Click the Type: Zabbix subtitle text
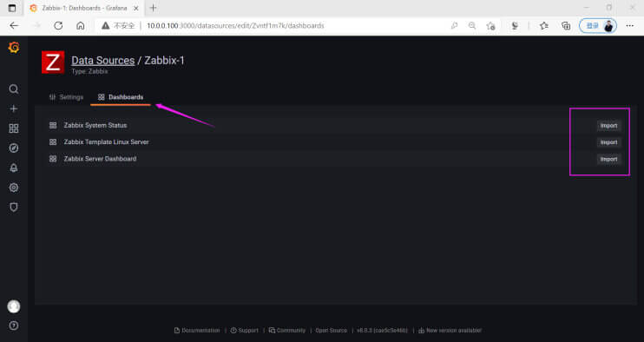Screen dimensions: 644x342 [x=89, y=71]
